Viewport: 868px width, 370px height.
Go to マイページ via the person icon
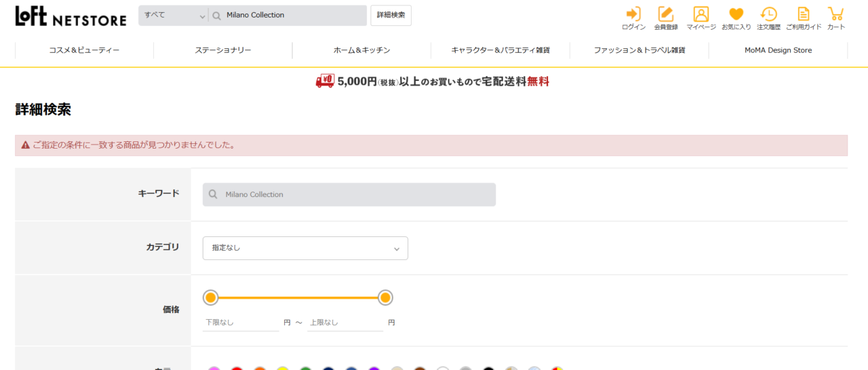coord(701,18)
